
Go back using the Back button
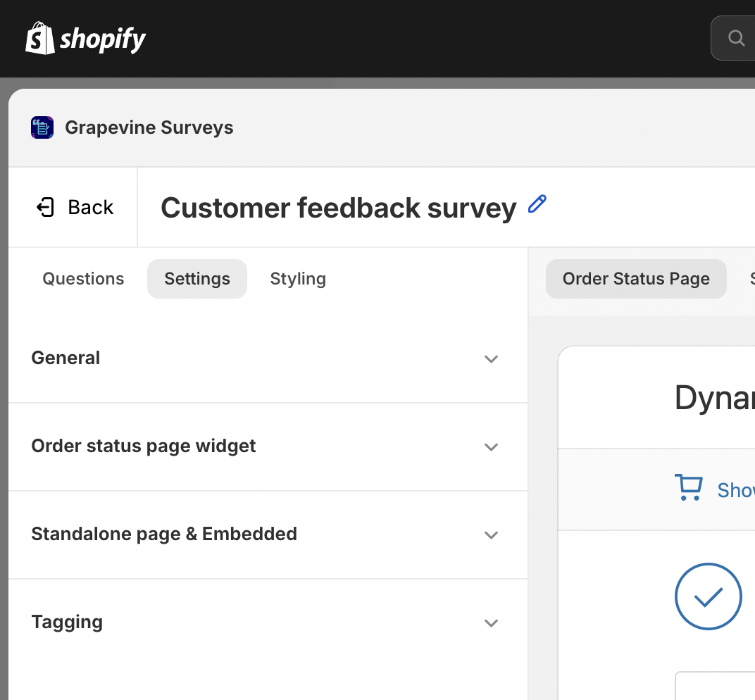pos(74,207)
